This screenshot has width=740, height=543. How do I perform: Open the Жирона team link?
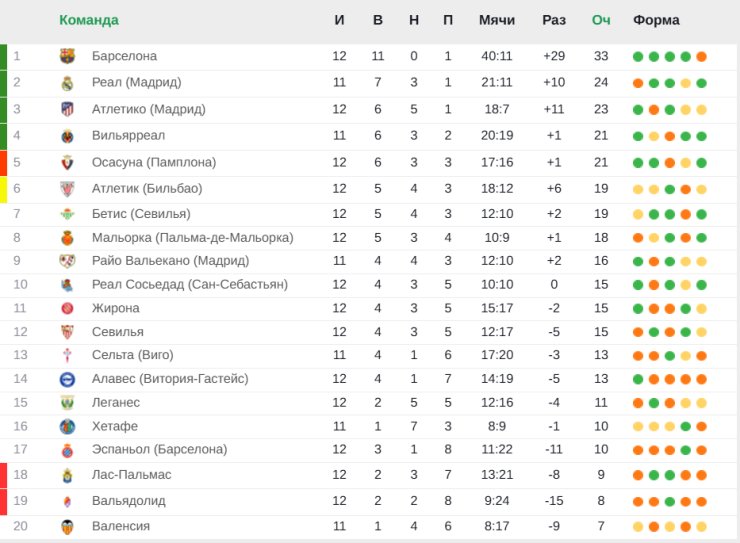tap(116, 309)
